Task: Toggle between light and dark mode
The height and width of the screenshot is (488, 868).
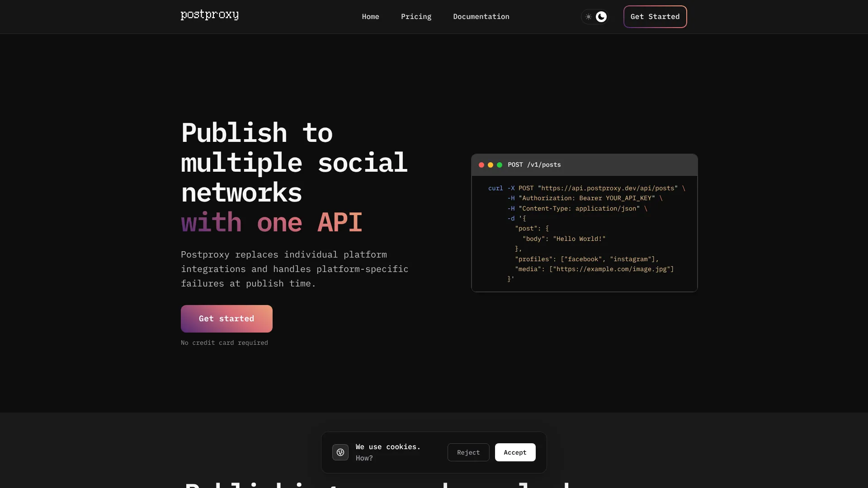Action: (594, 17)
